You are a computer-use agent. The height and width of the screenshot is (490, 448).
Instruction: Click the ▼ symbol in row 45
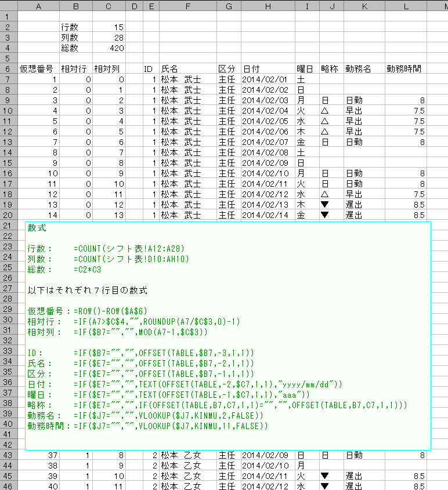tap(325, 476)
